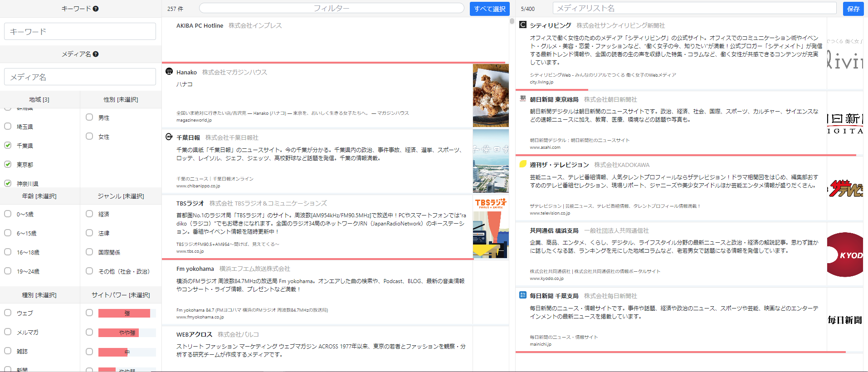The width and height of the screenshot is (868, 372).
Task: Open the 地域 [3] filter header
Action: click(x=39, y=99)
